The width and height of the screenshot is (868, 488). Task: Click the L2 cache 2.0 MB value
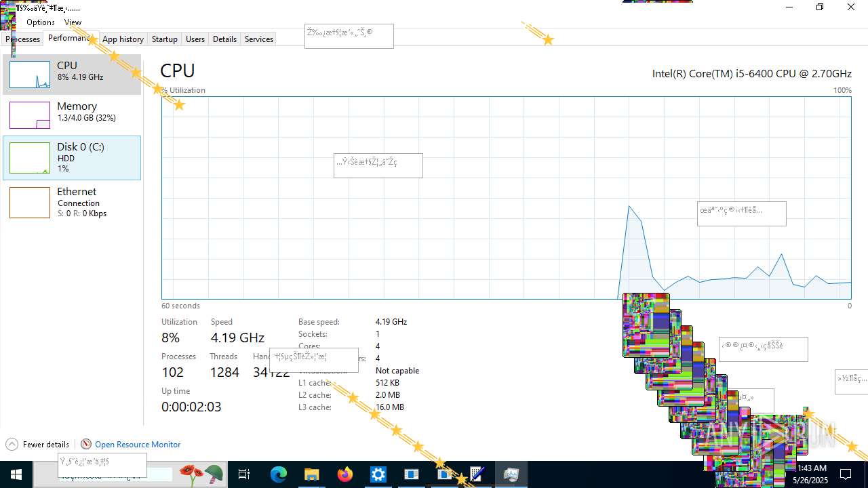click(387, 395)
